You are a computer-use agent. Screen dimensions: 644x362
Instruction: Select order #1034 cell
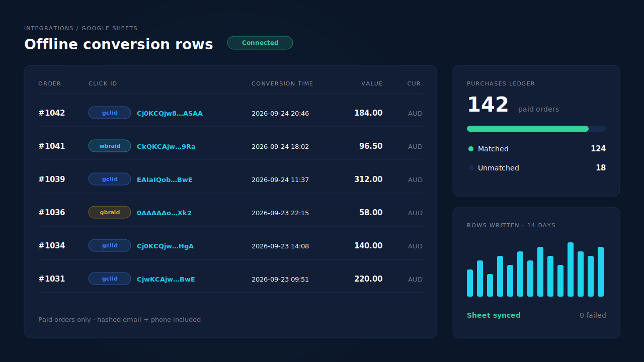pos(52,246)
